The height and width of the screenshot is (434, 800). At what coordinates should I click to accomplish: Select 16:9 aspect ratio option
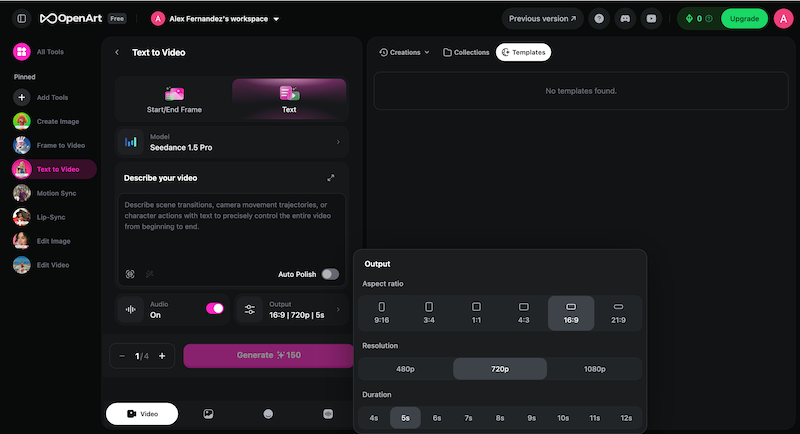click(x=571, y=313)
